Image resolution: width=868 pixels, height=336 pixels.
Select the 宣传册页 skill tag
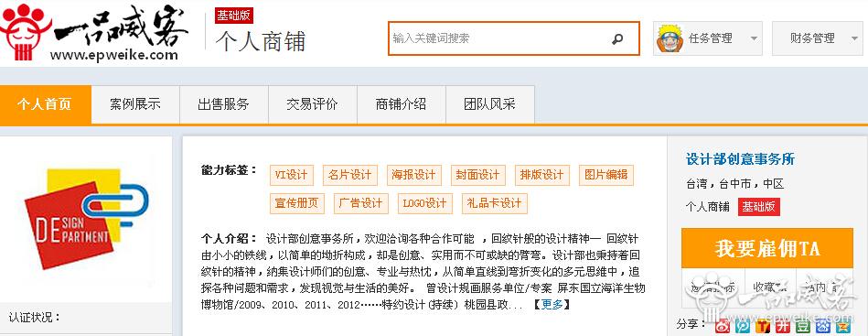click(297, 203)
